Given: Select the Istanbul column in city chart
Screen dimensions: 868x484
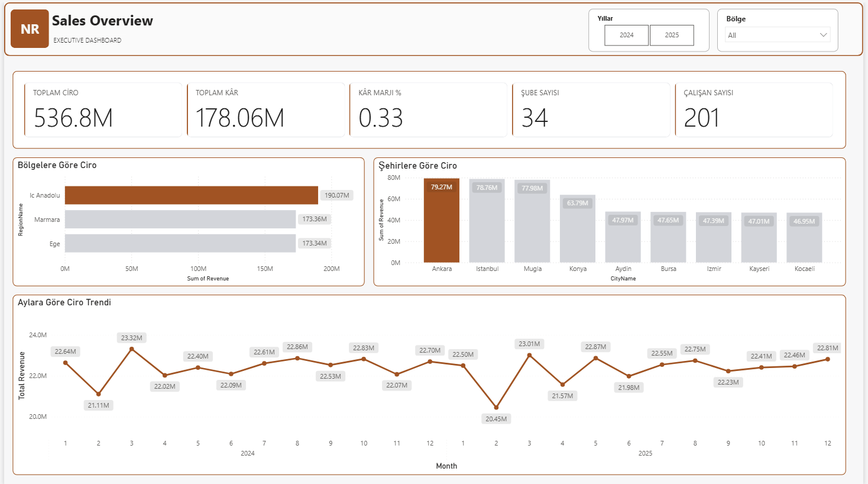Looking at the screenshot, I should [x=487, y=221].
